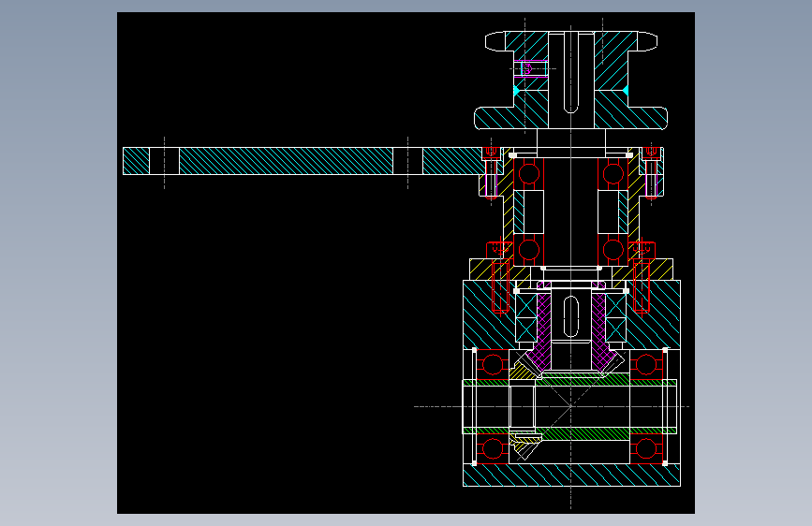This screenshot has height=526, width=812.
Task: Select the green hatched horizontal shaft sleeve
Action: (x=569, y=407)
